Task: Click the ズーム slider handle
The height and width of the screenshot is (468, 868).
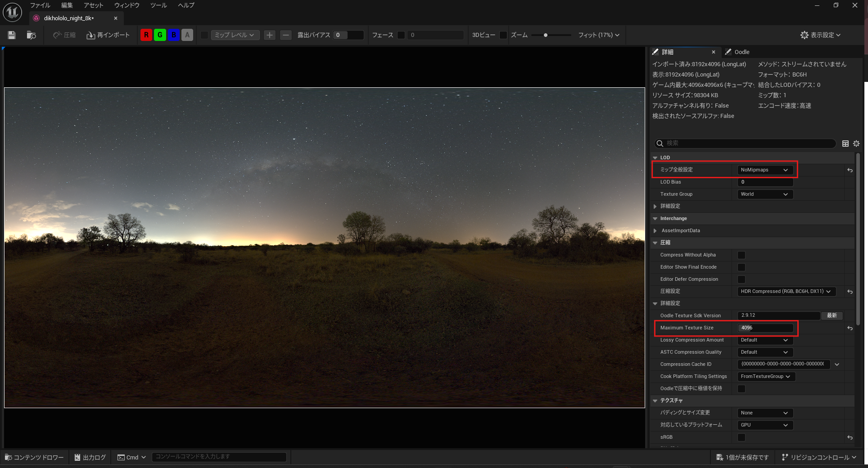Action: (x=546, y=35)
